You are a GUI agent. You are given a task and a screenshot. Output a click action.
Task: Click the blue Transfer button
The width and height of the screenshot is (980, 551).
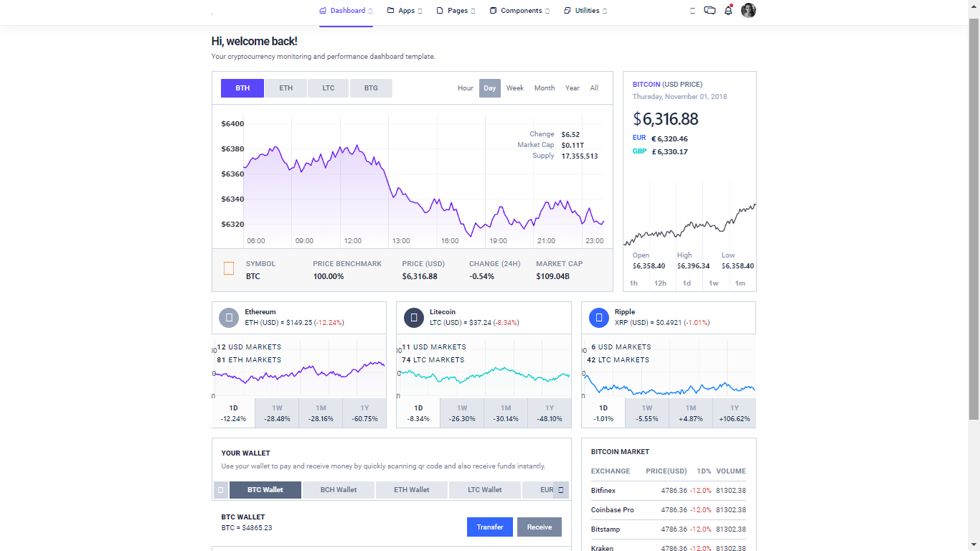pyautogui.click(x=490, y=527)
